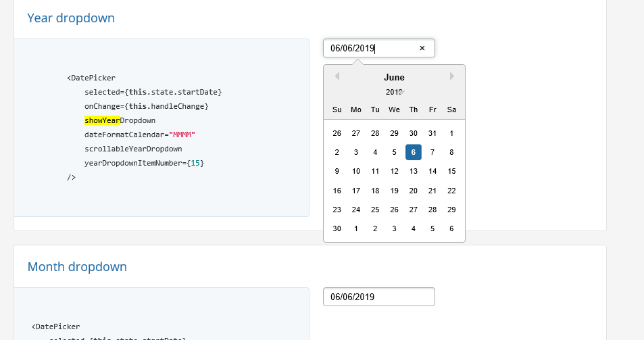Screen dimensions: 644x340
Task: Click the onChange handleChange code line
Action: pyautogui.click(x=147, y=106)
